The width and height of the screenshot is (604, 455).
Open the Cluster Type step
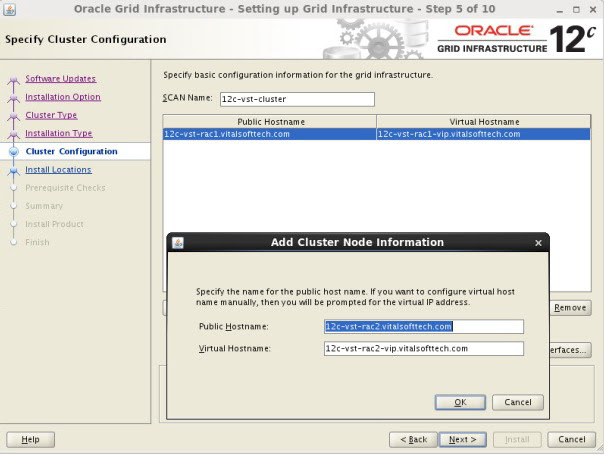51,115
